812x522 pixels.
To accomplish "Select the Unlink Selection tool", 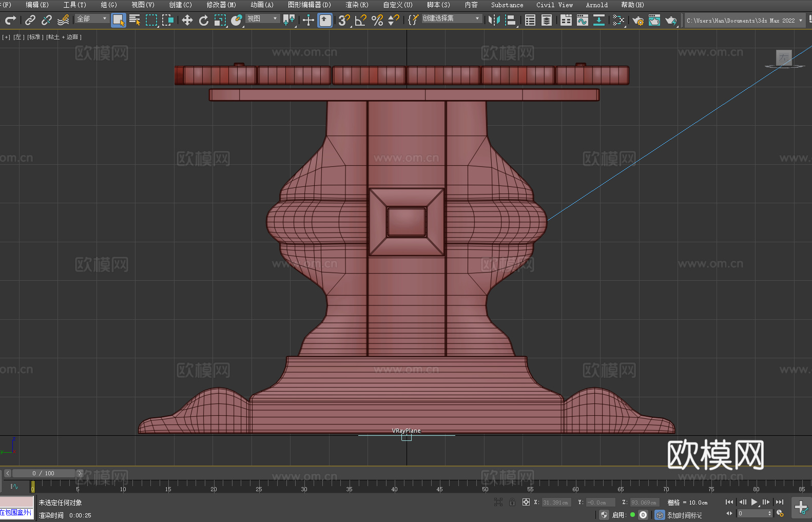I will click(47, 20).
